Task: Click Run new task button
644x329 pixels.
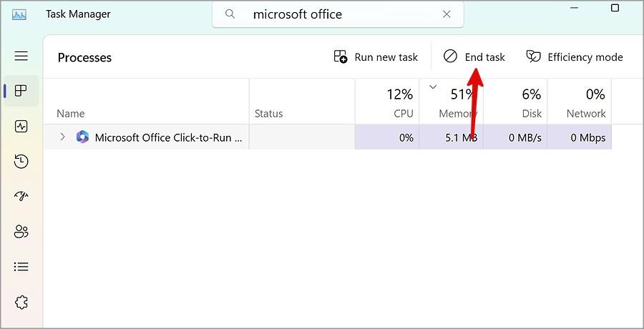Action: point(376,57)
